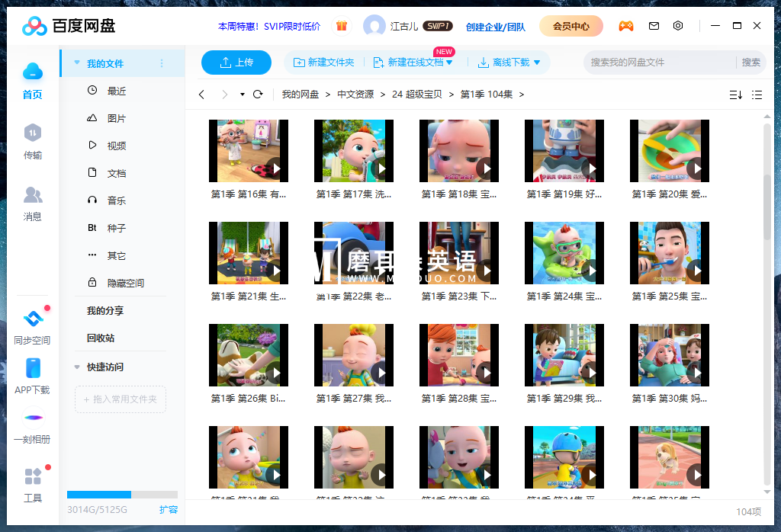This screenshot has height=532, width=781.
Task: Click the storage usage progress bar
Action: click(122, 495)
